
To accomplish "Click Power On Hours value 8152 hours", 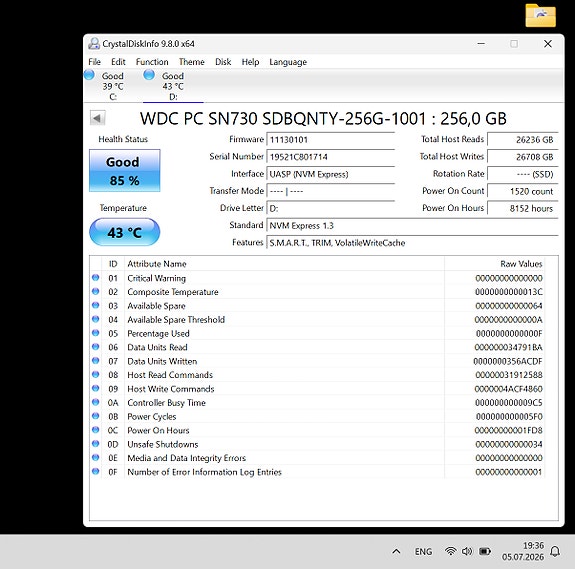I will [x=523, y=209].
